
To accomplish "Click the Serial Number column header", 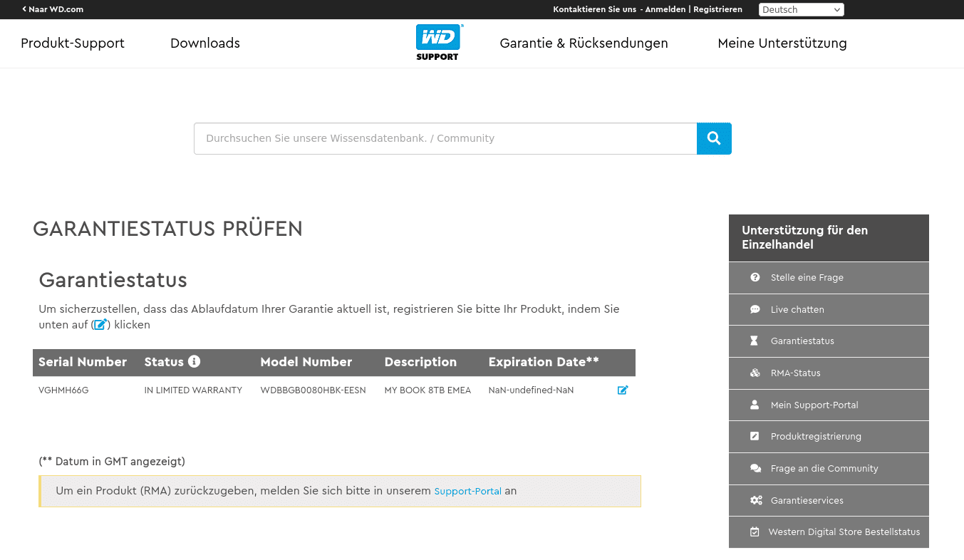I will pos(83,362).
